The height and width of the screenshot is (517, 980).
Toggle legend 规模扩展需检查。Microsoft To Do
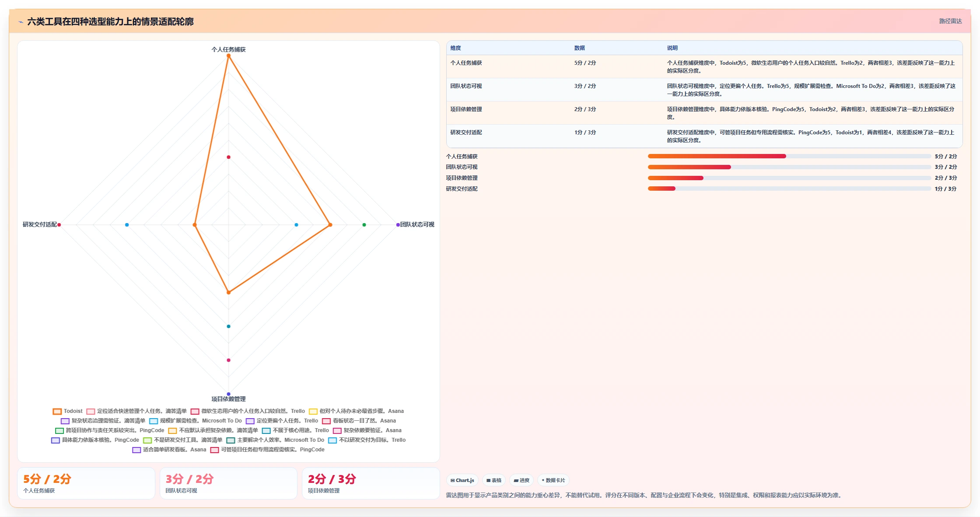196,421
